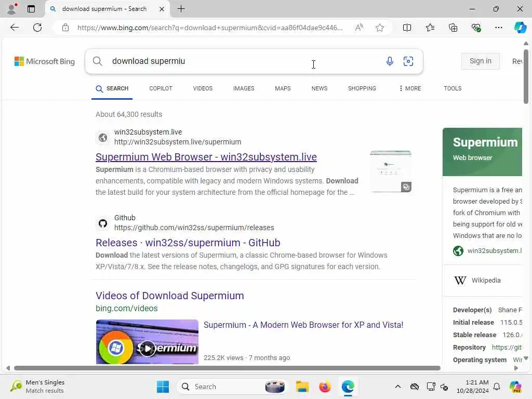Open Collections panel

pyautogui.click(x=453, y=28)
